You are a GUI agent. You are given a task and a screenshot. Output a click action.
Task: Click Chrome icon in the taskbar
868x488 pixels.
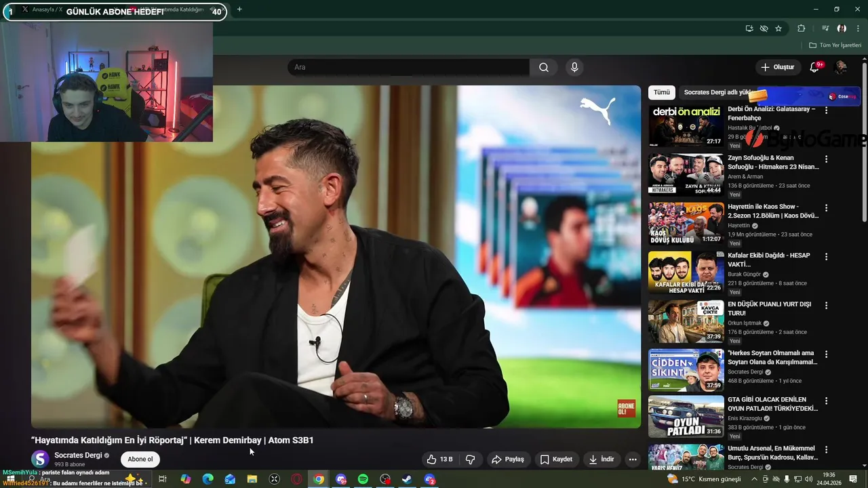319,479
